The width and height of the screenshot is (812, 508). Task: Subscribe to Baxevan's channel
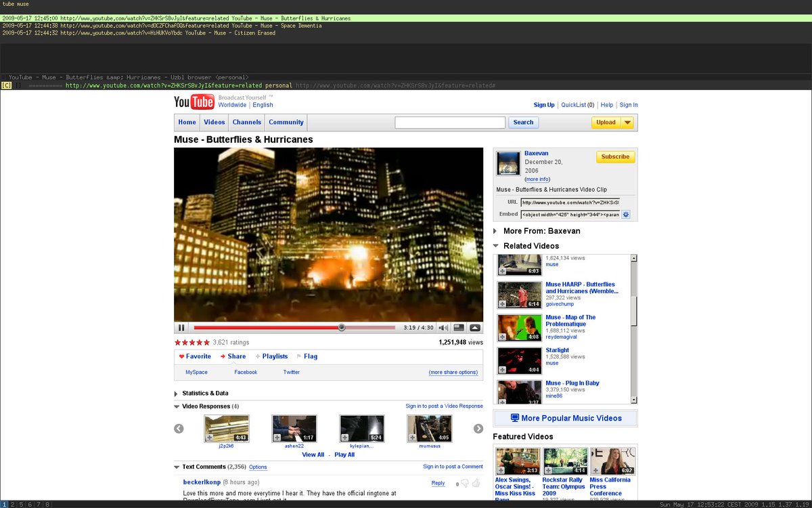pos(614,156)
